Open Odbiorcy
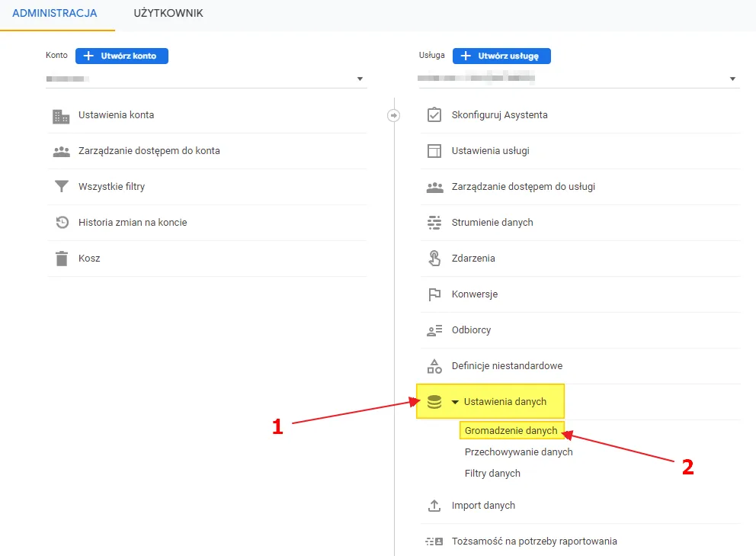756x556 pixels. coord(471,329)
